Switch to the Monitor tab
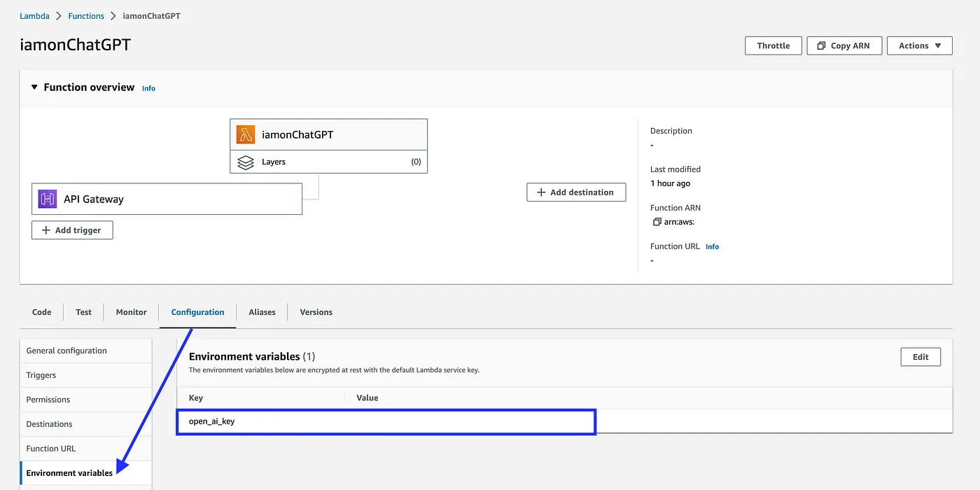This screenshot has height=490, width=980. click(x=132, y=312)
